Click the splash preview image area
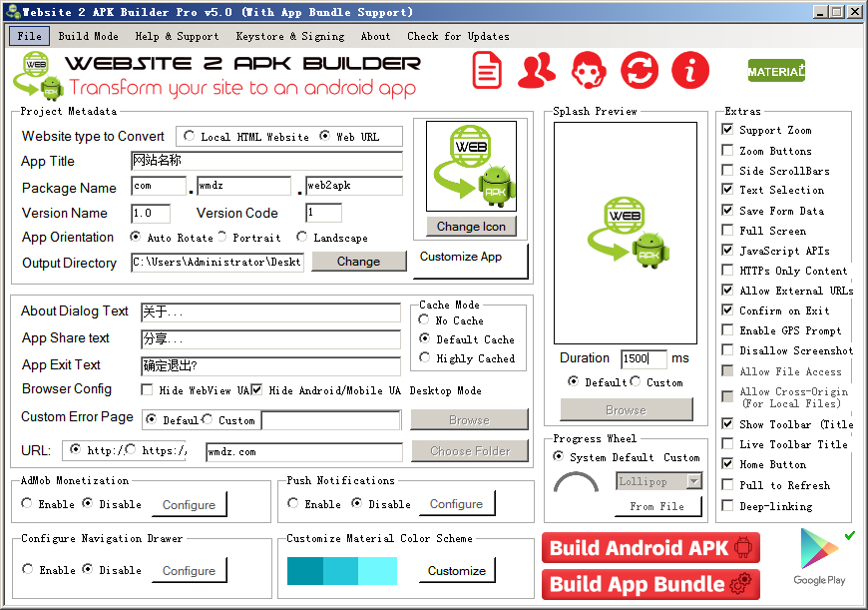 pos(626,233)
